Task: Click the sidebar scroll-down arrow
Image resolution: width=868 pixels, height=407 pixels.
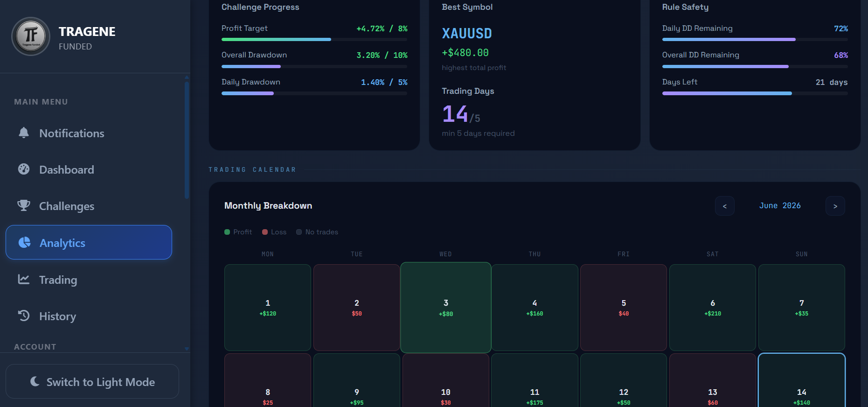Action: point(187,349)
